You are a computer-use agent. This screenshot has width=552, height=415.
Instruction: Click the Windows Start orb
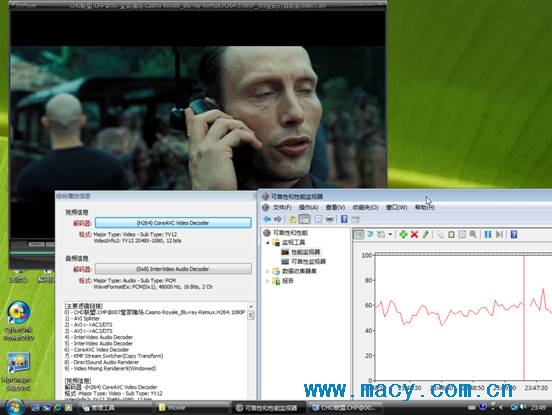(14, 407)
